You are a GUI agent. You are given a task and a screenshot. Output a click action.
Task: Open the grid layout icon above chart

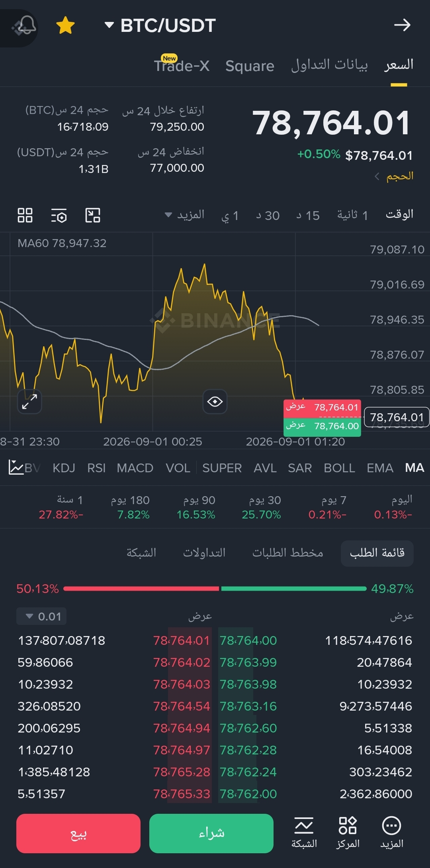(25, 215)
